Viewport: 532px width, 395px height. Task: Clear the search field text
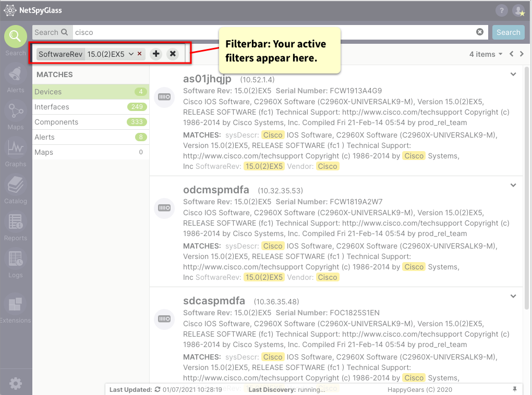point(479,32)
